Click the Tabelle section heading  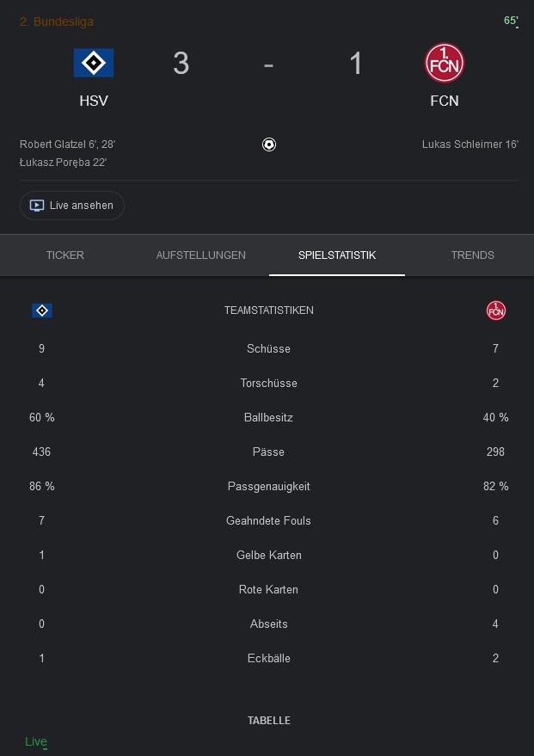coord(269,721)
